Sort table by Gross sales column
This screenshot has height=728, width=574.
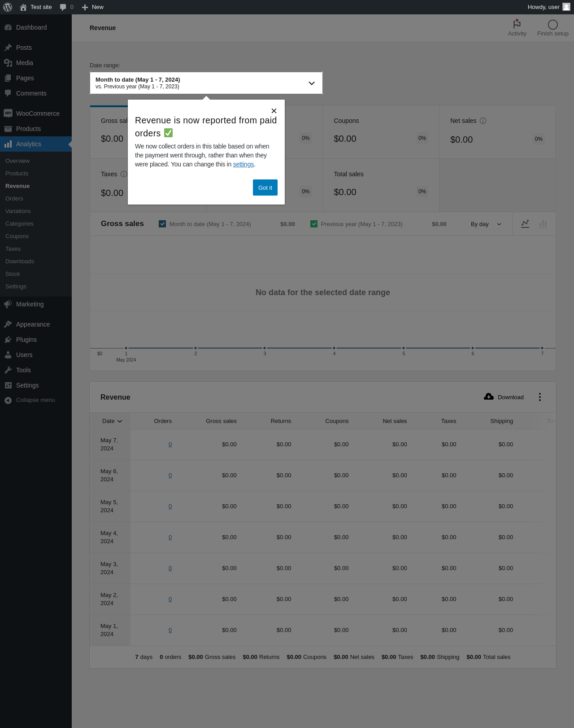pos(221,421)
